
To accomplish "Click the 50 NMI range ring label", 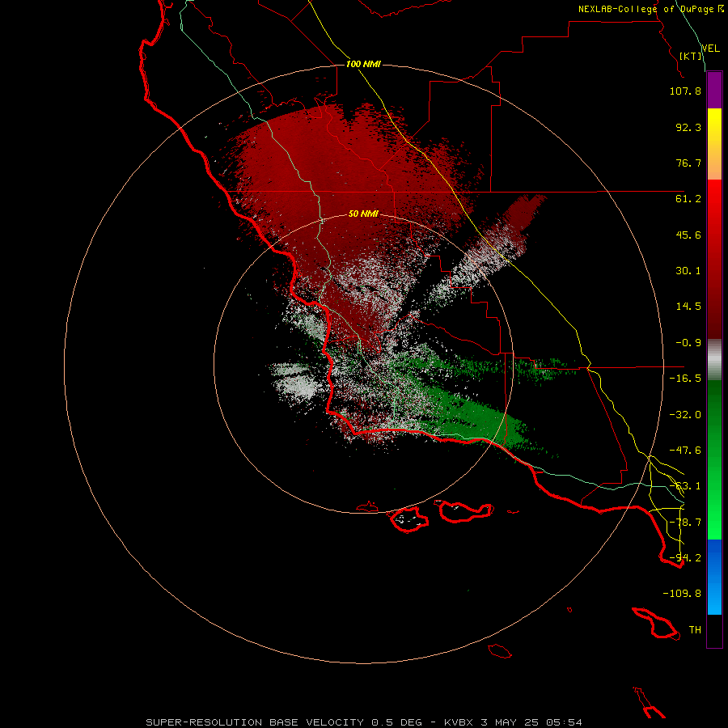I will 363,214.
